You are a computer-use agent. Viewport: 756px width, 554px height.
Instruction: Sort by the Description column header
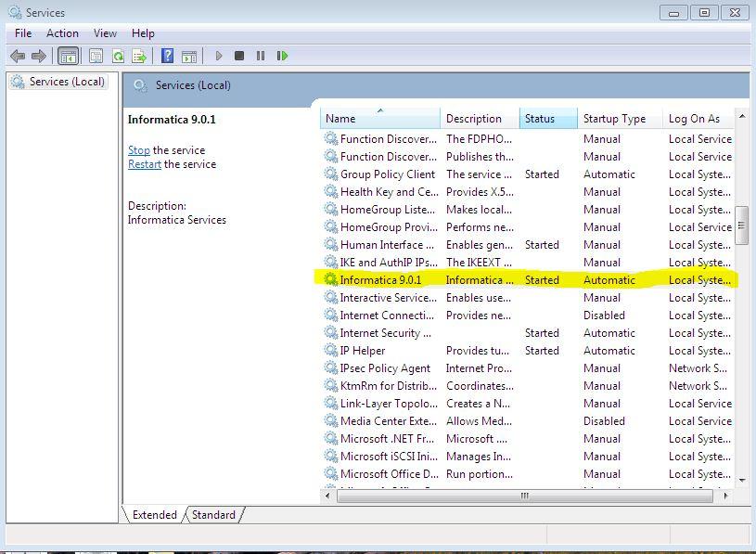coord(480,119)
